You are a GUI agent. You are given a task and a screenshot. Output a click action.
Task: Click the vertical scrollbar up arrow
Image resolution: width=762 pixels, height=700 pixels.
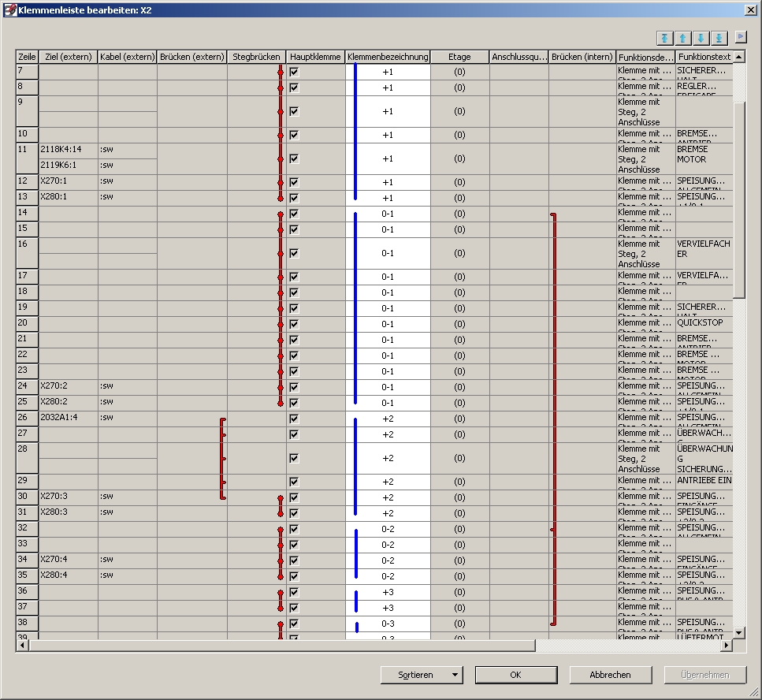[x=738, y=57]
